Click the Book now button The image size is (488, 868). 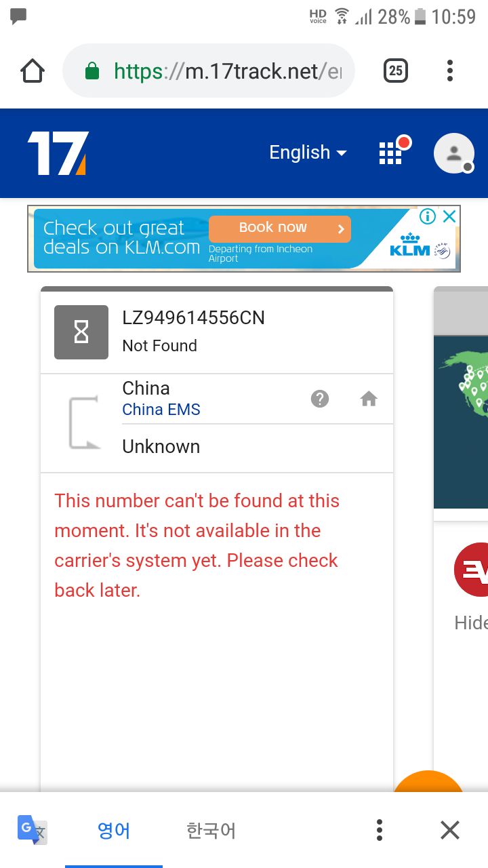(x=280, y=229)
